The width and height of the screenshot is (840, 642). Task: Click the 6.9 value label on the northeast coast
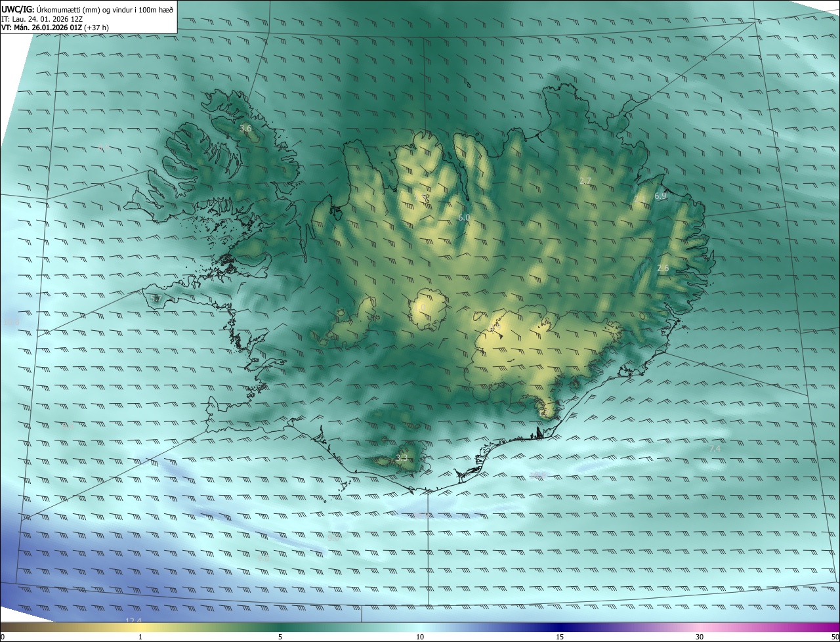point(660,196)
